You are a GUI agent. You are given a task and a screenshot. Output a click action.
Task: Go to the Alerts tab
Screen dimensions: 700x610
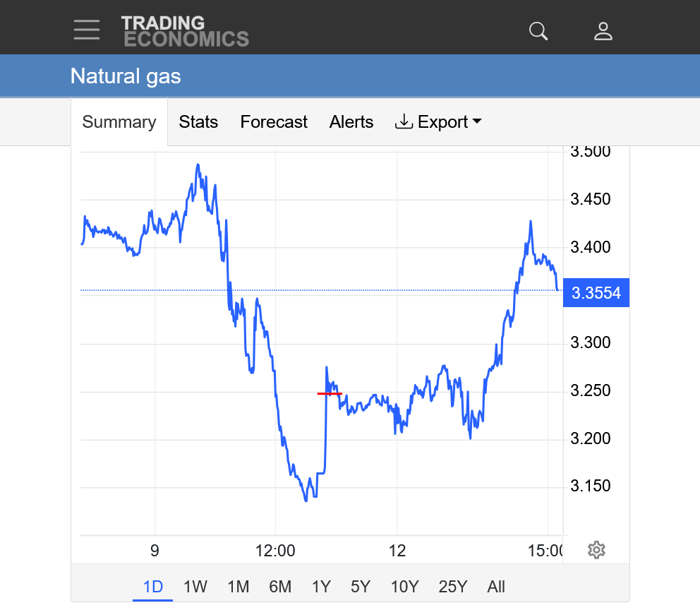coord(351,122)
